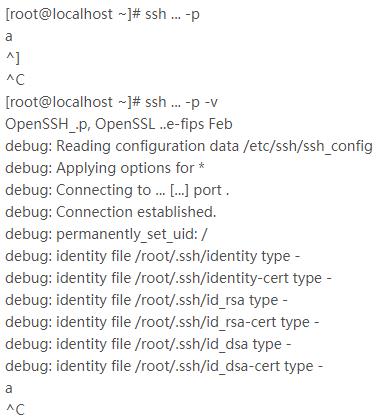382x419 pixels.
Task: Click the Connecting to port debug line
Action: coord(117,190)
